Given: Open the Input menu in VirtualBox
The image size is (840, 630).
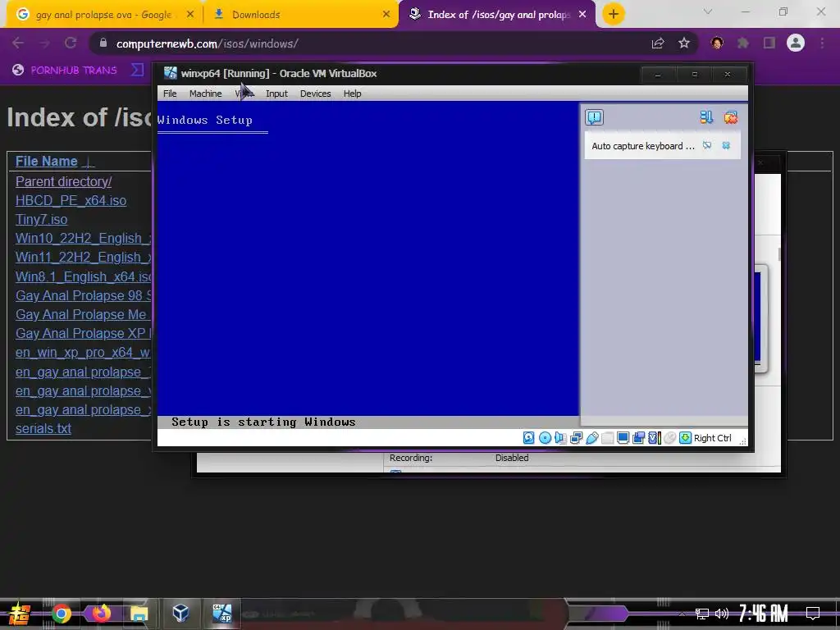Looking at the screenshot, I should click(x=276, y=94).
